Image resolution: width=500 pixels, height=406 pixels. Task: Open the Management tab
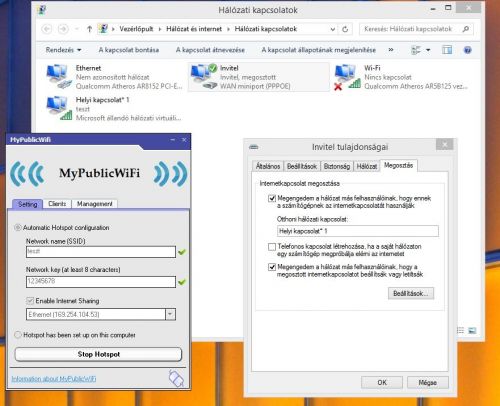point(95,204)
